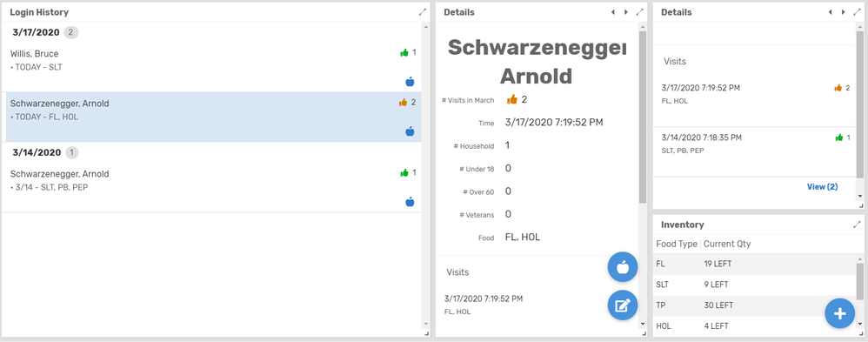Select the HOL inventory row

click(755, 326)
